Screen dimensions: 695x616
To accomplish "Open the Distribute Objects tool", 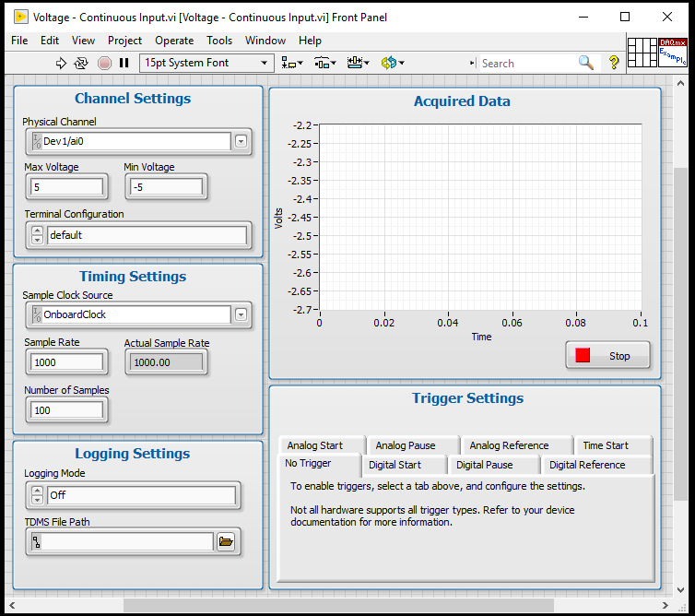I will [x=325, y=63].
